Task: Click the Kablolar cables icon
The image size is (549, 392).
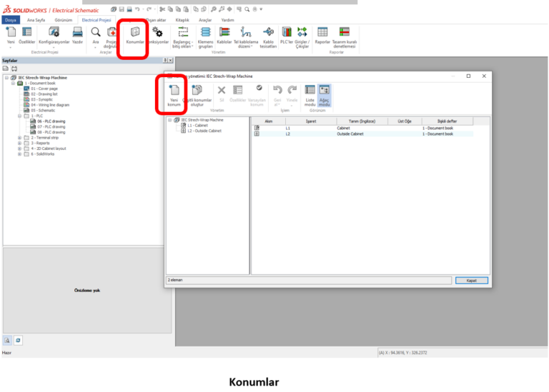Action: click(224, 36)
